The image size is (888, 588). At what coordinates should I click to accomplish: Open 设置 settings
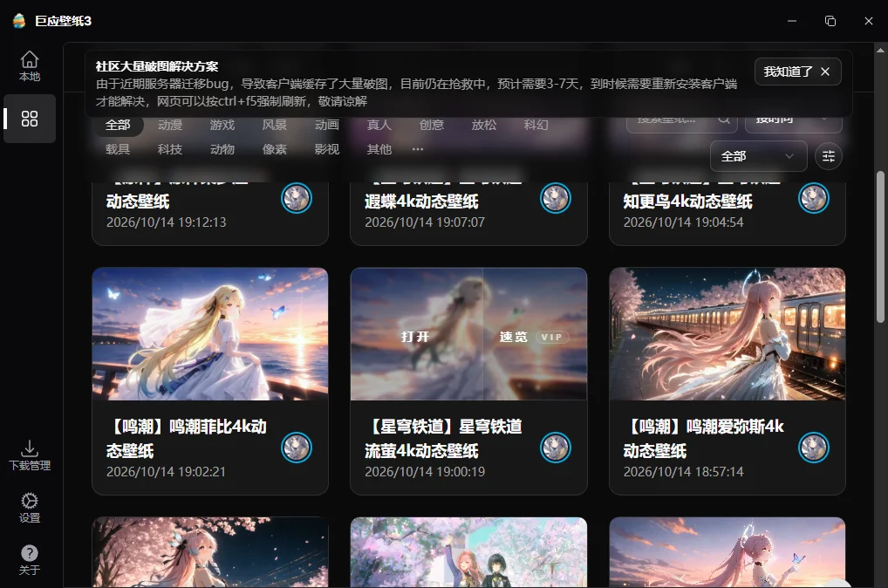coord(30,508)
